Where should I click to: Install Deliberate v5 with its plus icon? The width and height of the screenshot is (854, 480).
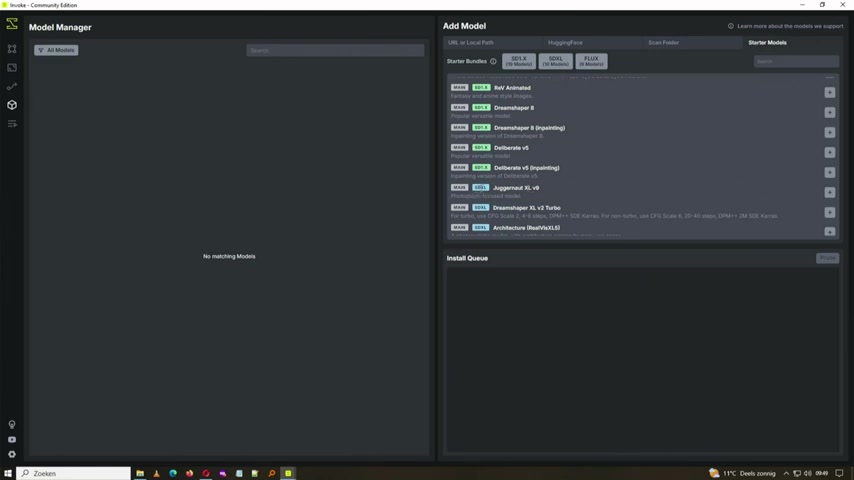point(829,152)
